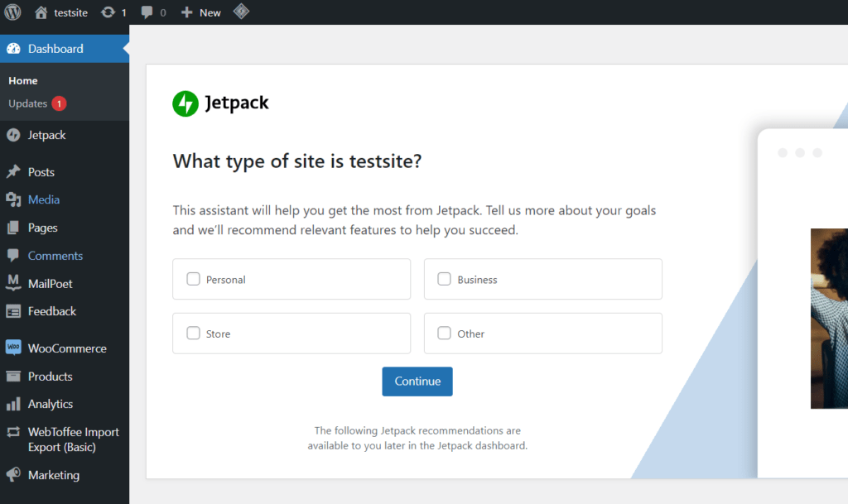This screenshot has width=848, height=504.
Task: Open the Posts menu
Action: (x=41, y=172)
